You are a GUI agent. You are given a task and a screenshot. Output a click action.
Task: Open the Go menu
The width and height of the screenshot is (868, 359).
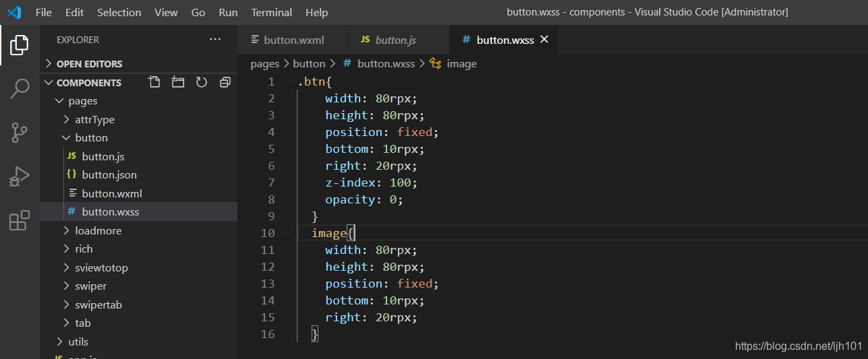click(x=198, y=12)
